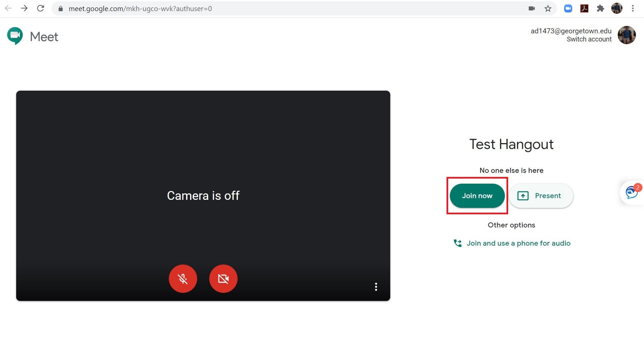Open the three-dot options in video preview
The width and height of the screenshot is (644, 340).
(376, 287)
